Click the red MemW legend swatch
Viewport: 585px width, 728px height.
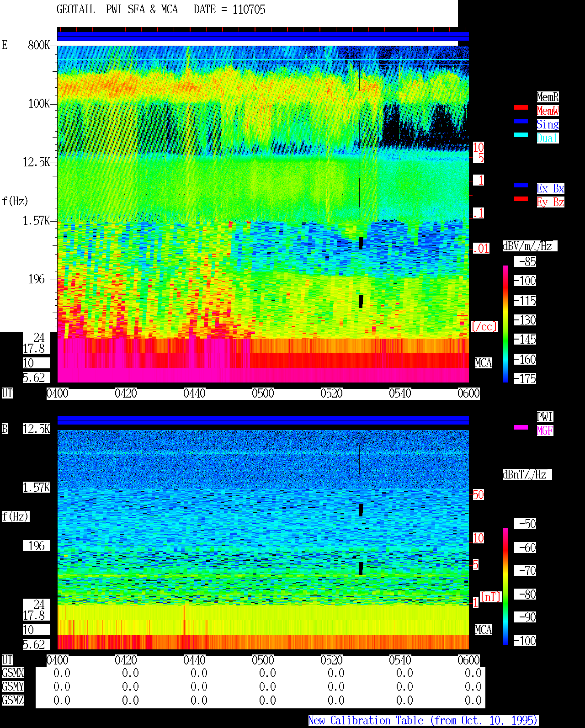coord(521,108)
